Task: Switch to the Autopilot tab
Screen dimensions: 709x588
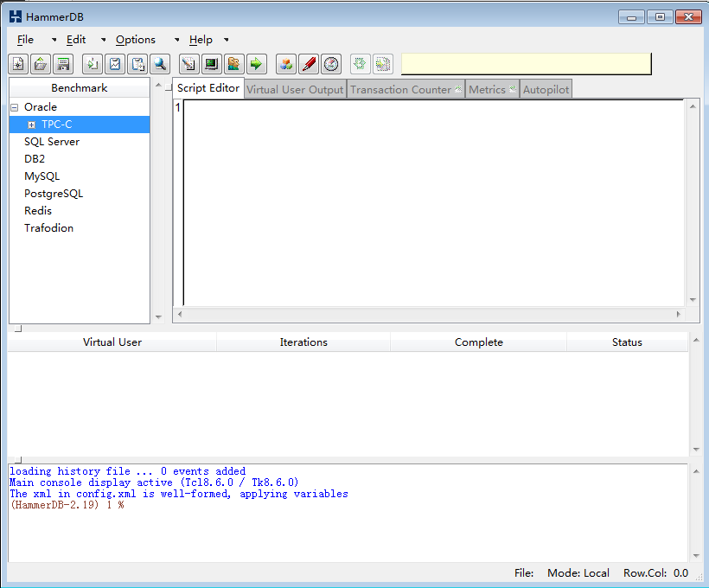Action: [x=546, y=90]
